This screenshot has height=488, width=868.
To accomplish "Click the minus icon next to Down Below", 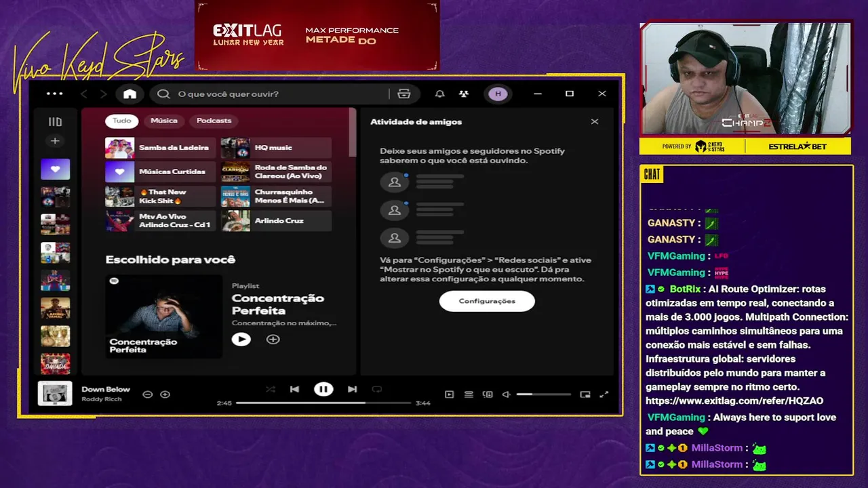I will [x=147, y=394].
